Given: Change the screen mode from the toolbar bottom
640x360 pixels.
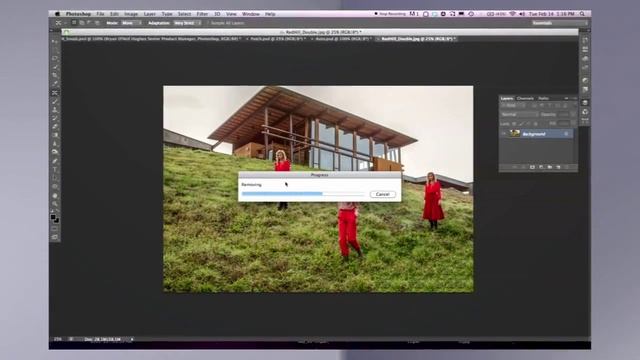Looking at the screenshot, I should pyautogui.click(x=55, y=237).
